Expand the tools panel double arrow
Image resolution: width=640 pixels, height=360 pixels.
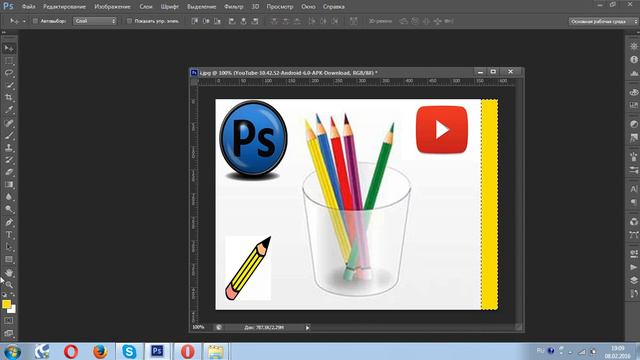[x=4, y=32]
